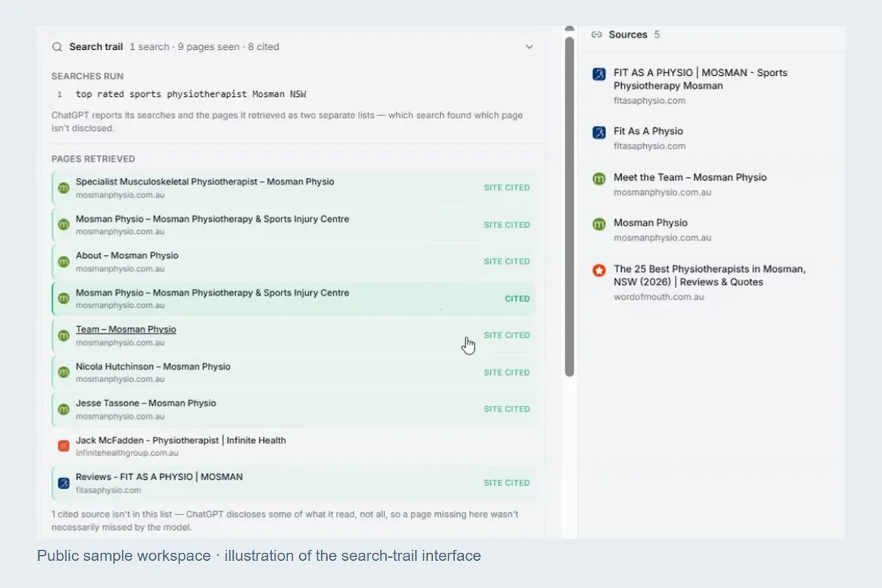Open source FIT AS A PHYSIO | MOSMAN - Sports Physiotherapy

[x=700, y=79]
